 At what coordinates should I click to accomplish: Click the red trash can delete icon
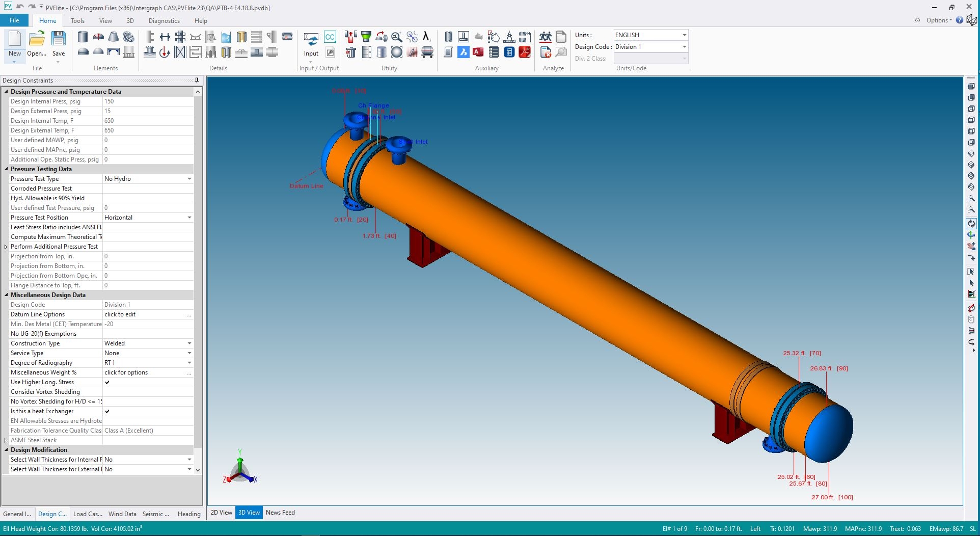pos(350,52)
